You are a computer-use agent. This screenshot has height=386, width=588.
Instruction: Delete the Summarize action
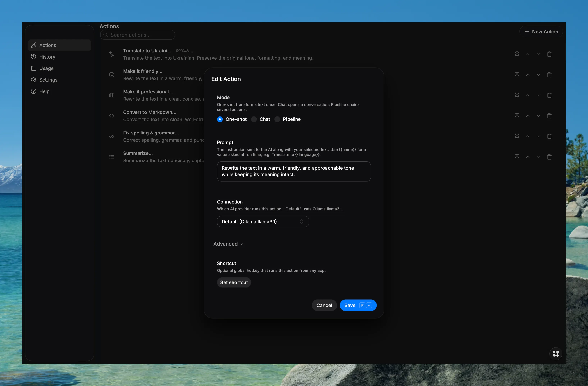549,157
